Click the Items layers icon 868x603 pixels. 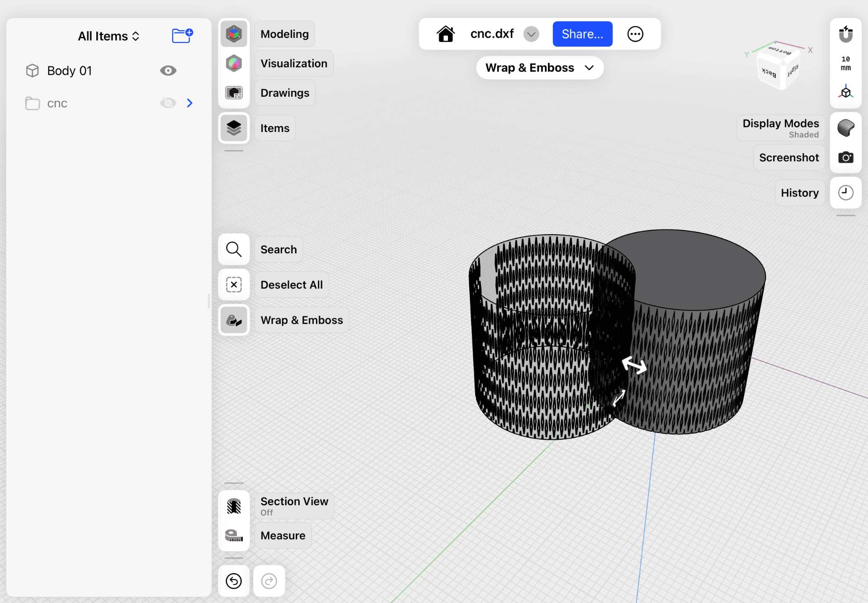234,128
